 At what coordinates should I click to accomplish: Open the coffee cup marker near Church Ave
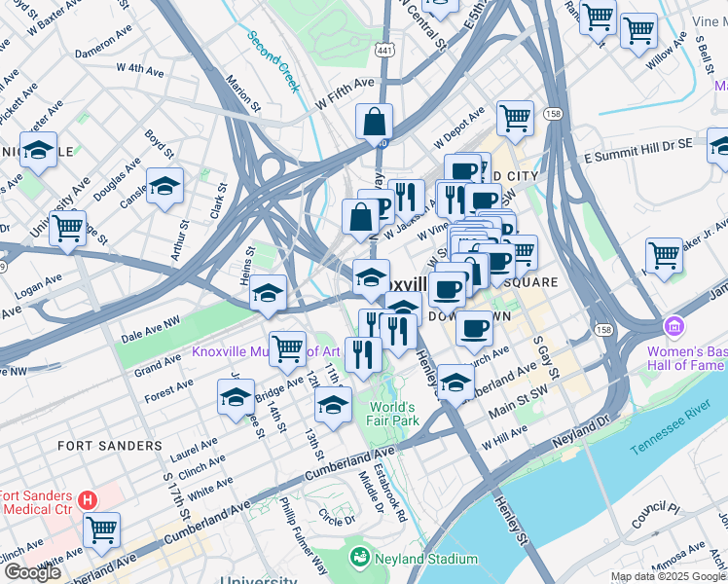point(474,331)
